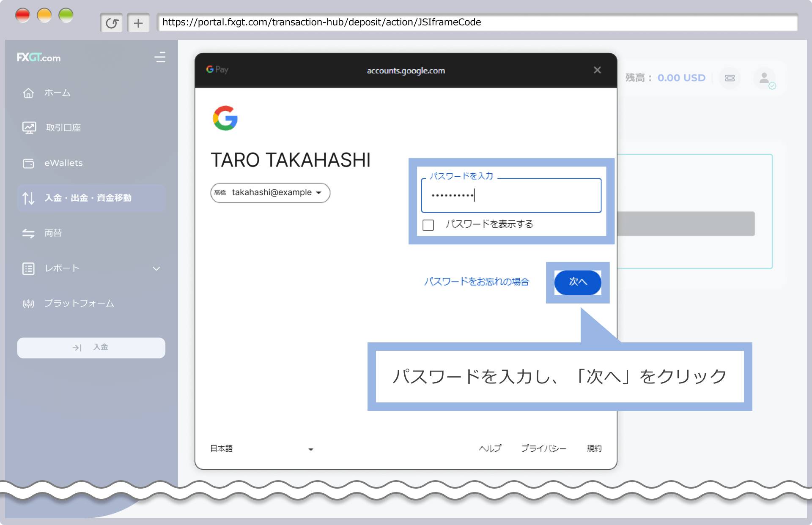Expand the レポート chevron
This screenshot has height=525, width=812.
[x=156, y=268]
